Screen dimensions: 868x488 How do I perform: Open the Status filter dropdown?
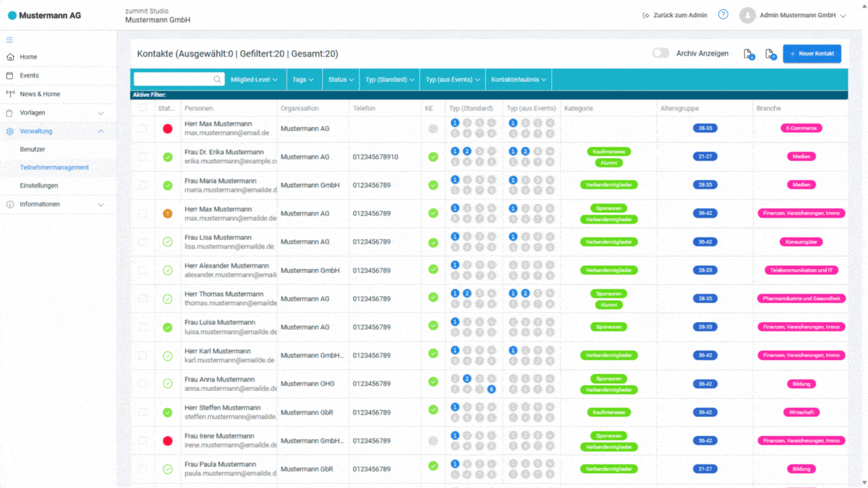pyautogui.click(x=342, y=79)
